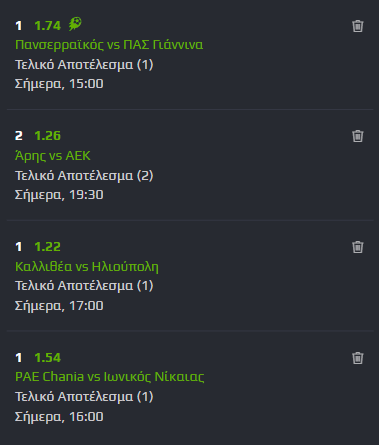Click the Σήμερα, 19:30 kickoff time
Screen dimensions: 379x445
pyautogui.click(x=59, y=195)
